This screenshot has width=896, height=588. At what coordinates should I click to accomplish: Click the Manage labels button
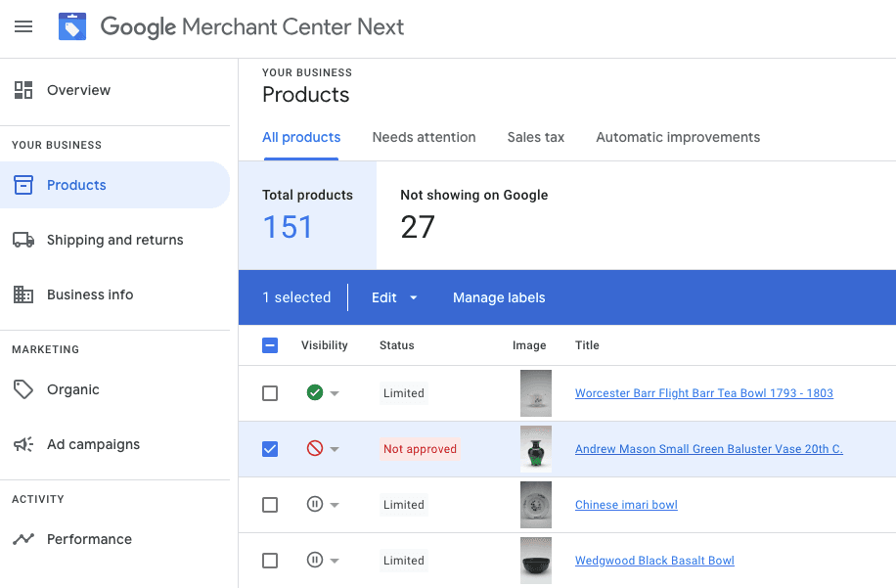click(499, 297)
